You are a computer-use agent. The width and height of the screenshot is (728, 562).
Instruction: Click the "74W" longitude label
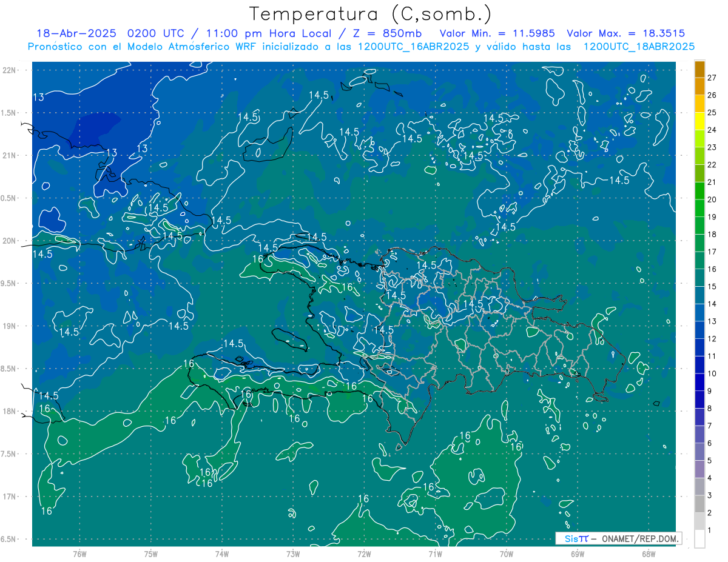tap(221, 554)
